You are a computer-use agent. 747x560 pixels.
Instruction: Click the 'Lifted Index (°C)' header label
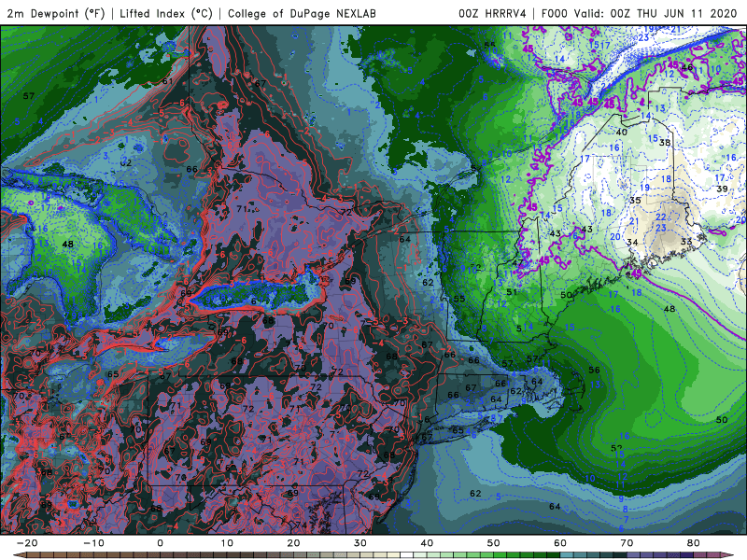click(166, 13)
